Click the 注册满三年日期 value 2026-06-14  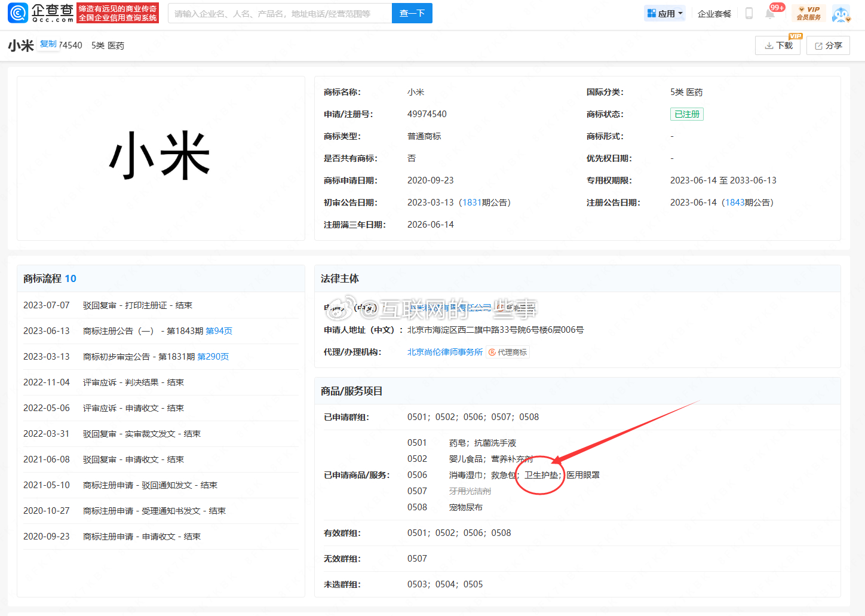point(431,225)
